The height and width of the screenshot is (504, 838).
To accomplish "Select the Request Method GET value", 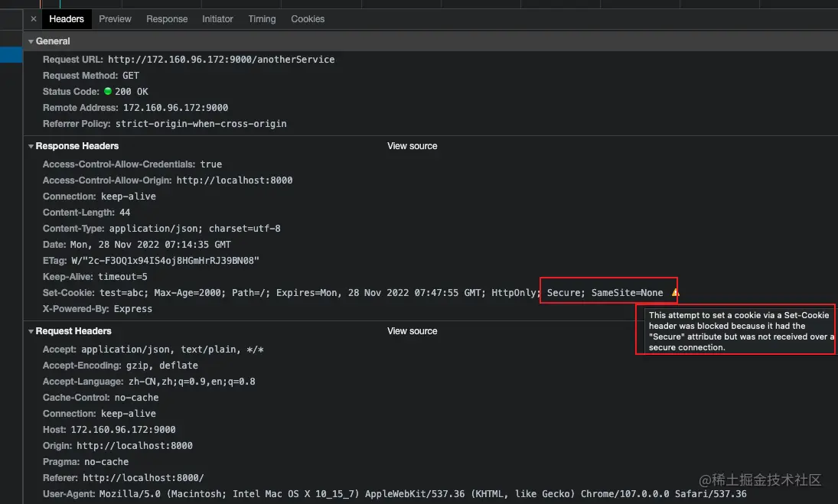I will pos(130,76).
